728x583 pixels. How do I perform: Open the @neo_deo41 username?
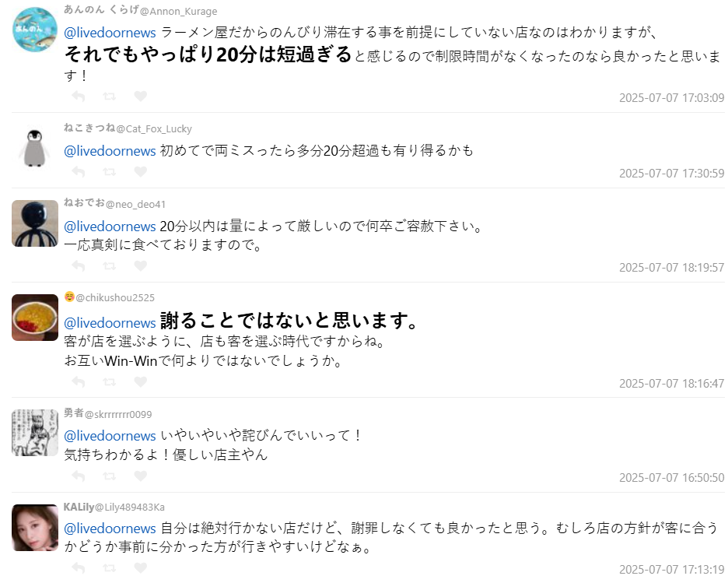[135, 205]
